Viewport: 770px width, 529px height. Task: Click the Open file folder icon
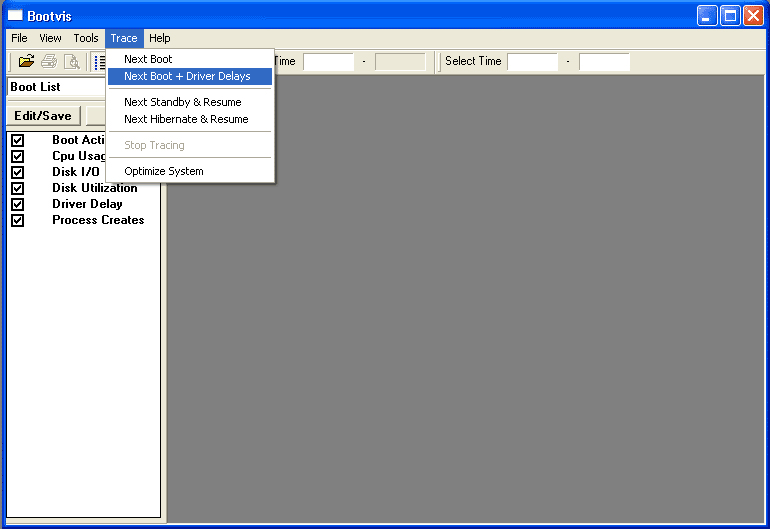[x=26, y=61]
